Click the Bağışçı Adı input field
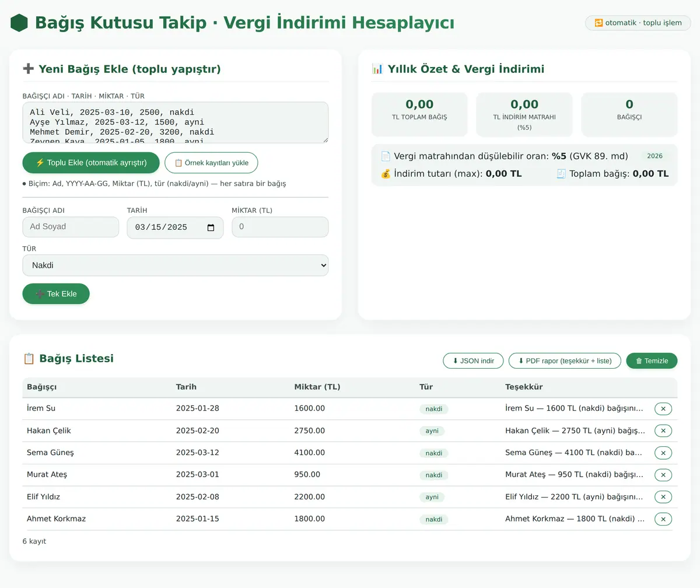This screenshot has height=588, width=700. (71, 227)
